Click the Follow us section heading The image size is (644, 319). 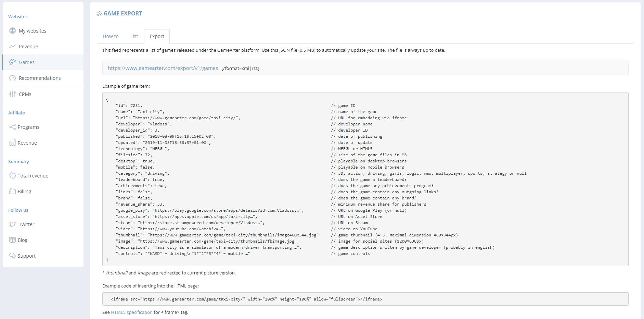click(18, 210)
